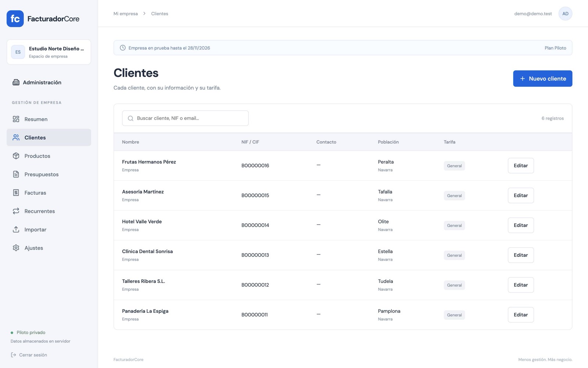
Task: Click Mi empresa breadcrumb link
Action: point(125,14)
